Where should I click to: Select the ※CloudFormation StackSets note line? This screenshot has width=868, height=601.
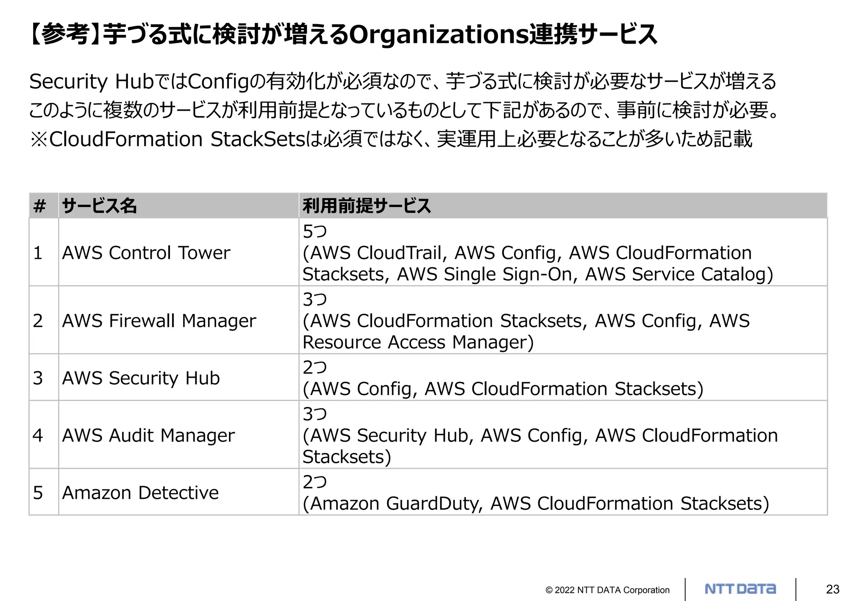tap(391, 139)
